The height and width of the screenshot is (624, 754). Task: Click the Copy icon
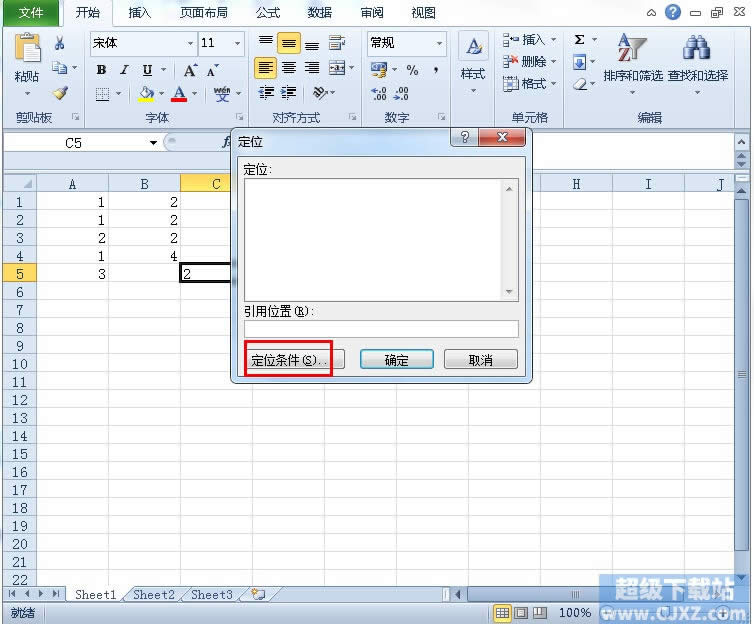click(60, 68)
